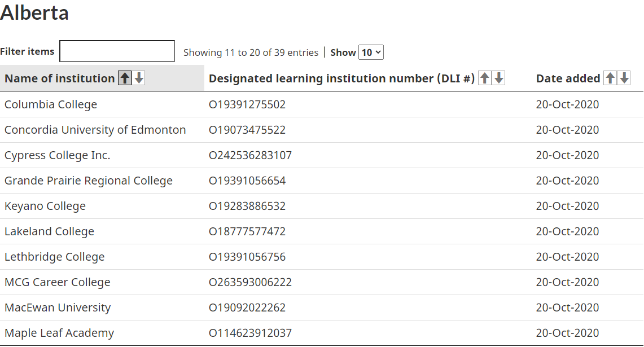
Task: Sort Date added column descending
Action: click(624, 78)
